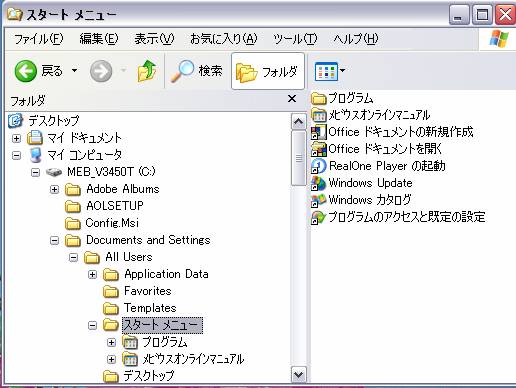Click the folder tree scrollbar thumb
516x388 pixels.
point(298,158)
